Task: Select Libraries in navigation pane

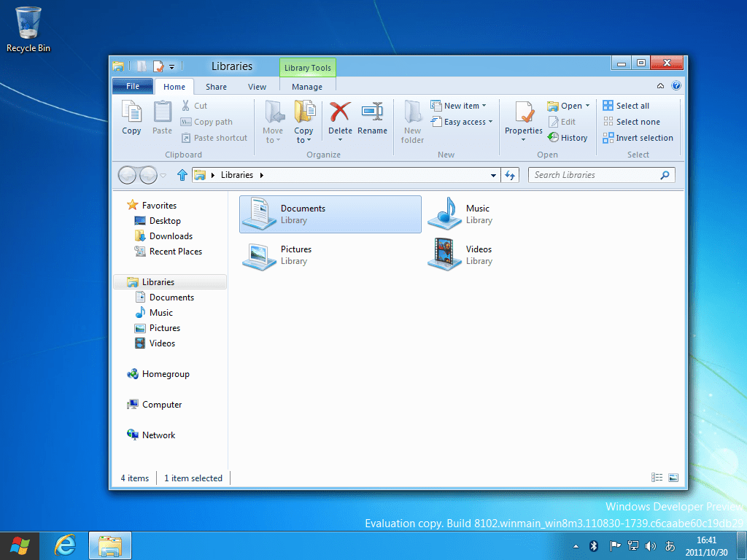Action: (169, 282)
